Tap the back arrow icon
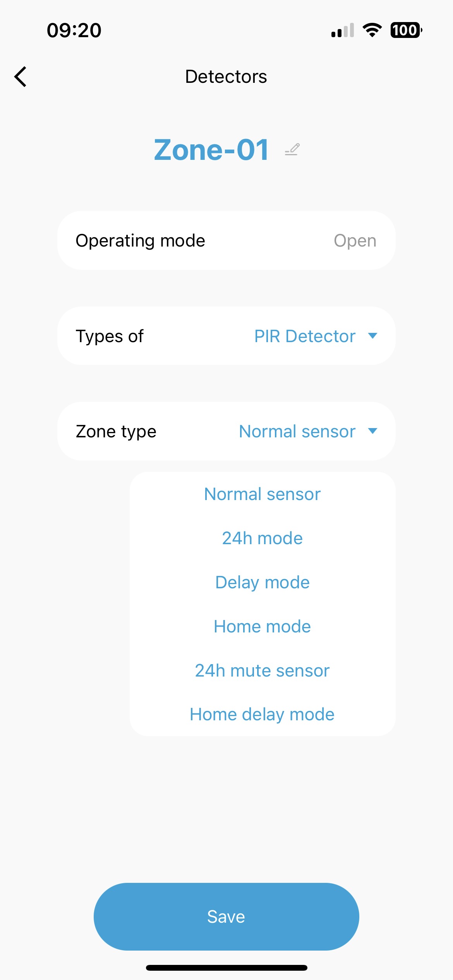The image size is (453, 980). [x=21, y=77]
